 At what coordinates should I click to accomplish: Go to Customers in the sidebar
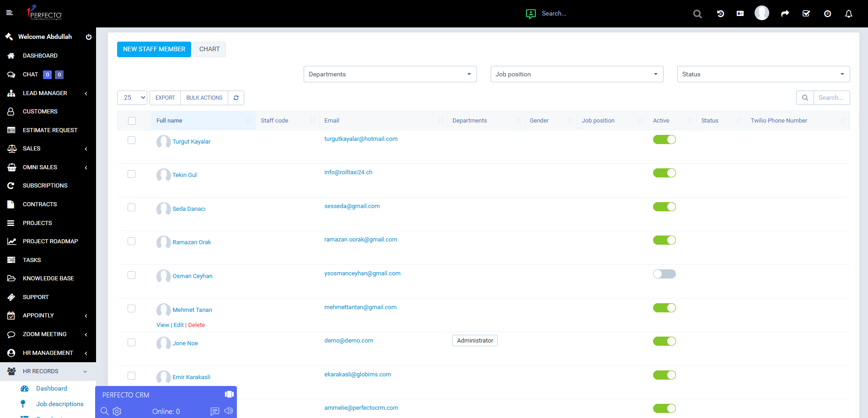coord(48,112)
